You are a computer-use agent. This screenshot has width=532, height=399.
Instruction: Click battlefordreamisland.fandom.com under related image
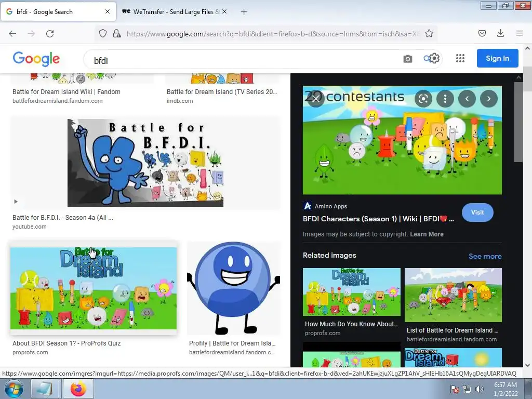(451, 339)
